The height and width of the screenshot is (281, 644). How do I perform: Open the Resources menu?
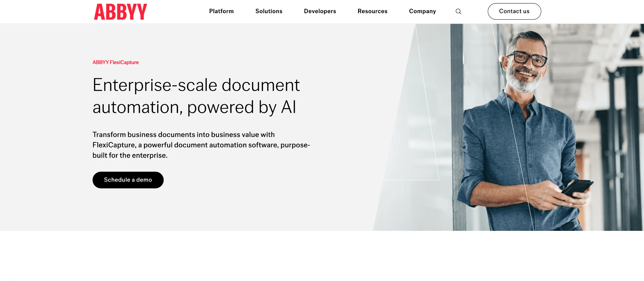[x=373, y=11]
